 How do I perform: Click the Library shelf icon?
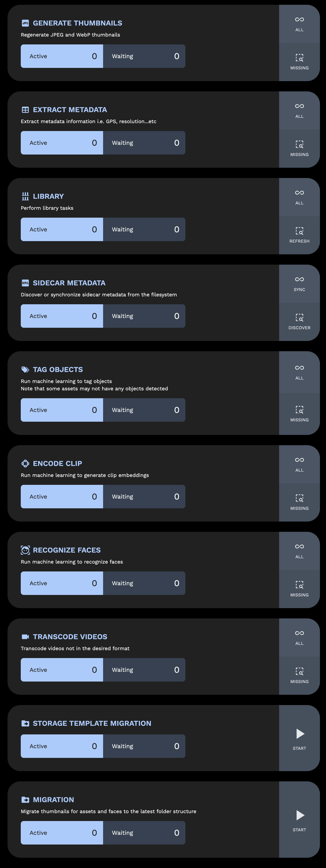point(25,196)
